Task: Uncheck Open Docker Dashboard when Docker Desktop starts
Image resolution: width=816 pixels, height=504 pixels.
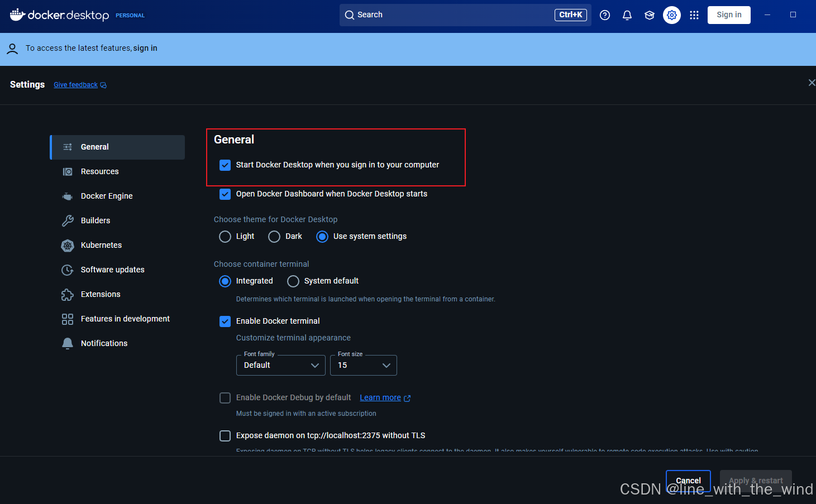Action: (x=225, y=194)
